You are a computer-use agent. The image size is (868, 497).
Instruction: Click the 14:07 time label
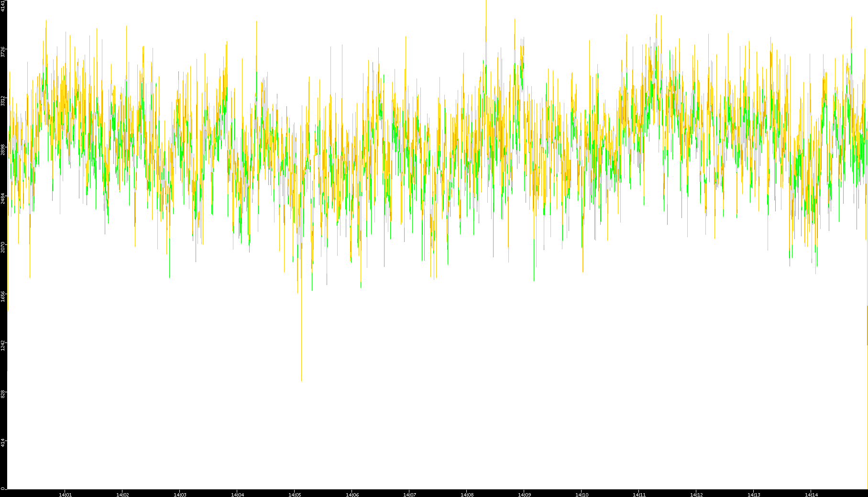(x=409, y=495)
